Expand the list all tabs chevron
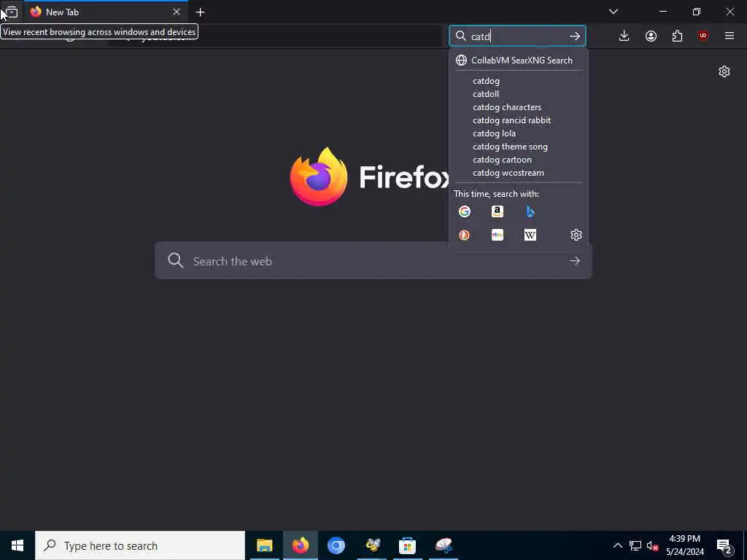 point(613,12)
